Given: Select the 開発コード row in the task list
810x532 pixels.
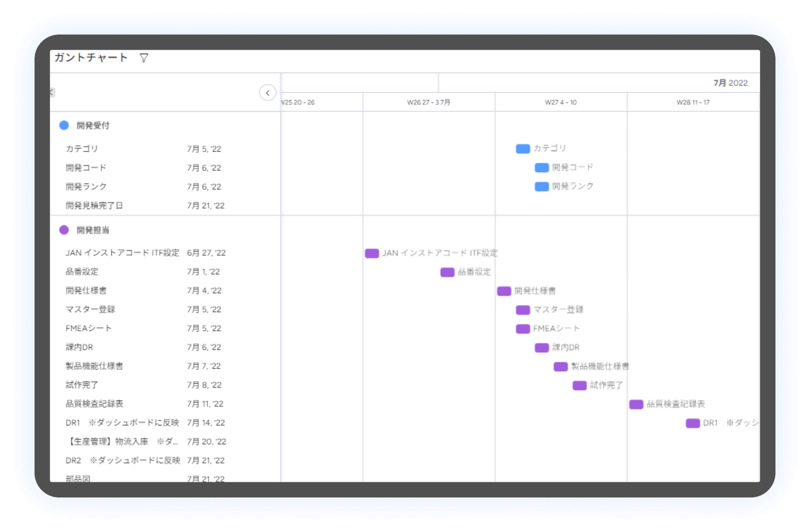Looking at the screenshot, I should (165, 168).
